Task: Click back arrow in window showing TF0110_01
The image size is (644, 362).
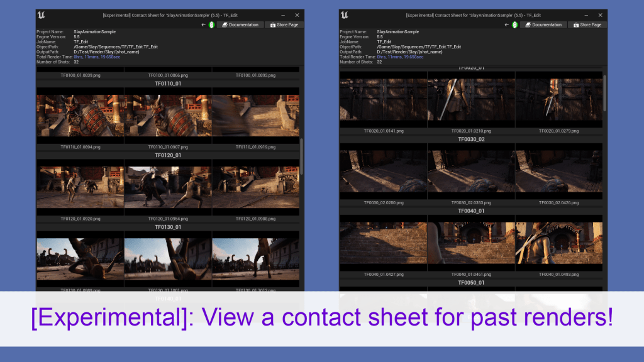Action: (203, 25)
